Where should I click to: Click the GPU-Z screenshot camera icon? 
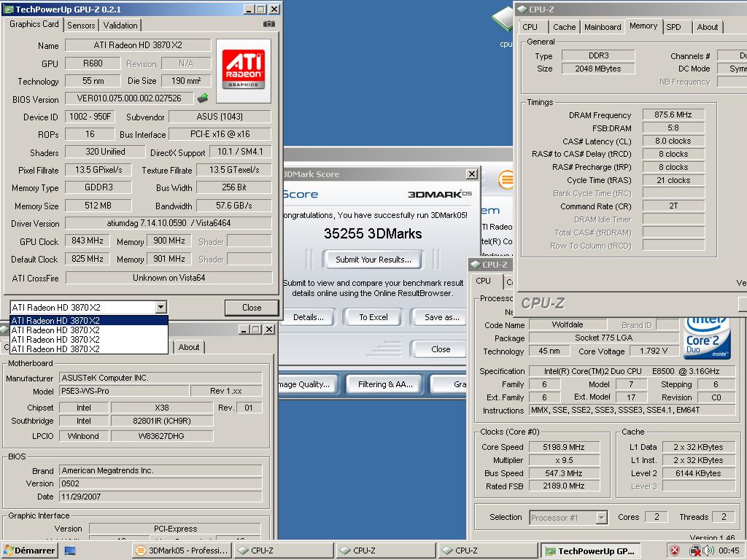268,24
